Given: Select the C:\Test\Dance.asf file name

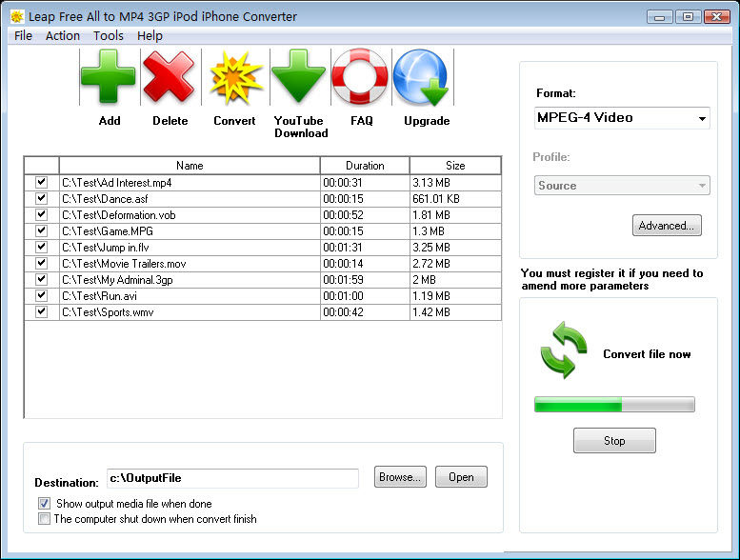Looking at the screenshot, I should click(105, 199).
